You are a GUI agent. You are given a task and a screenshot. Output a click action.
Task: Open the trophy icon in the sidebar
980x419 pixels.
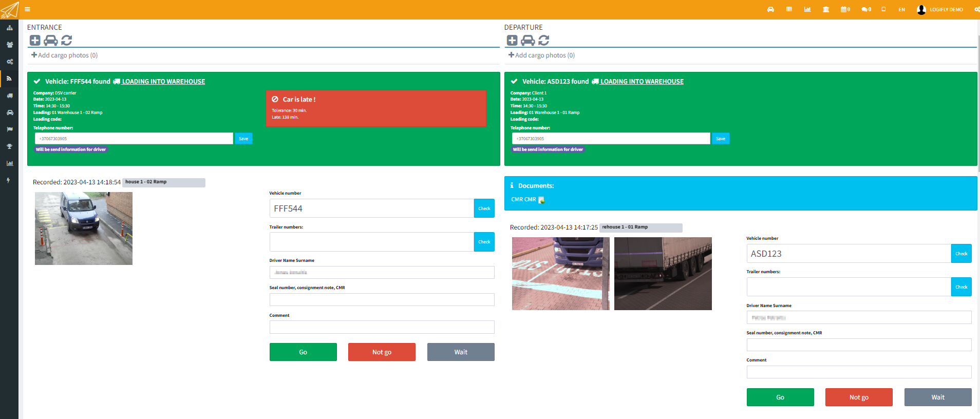(x=9, y=146)
